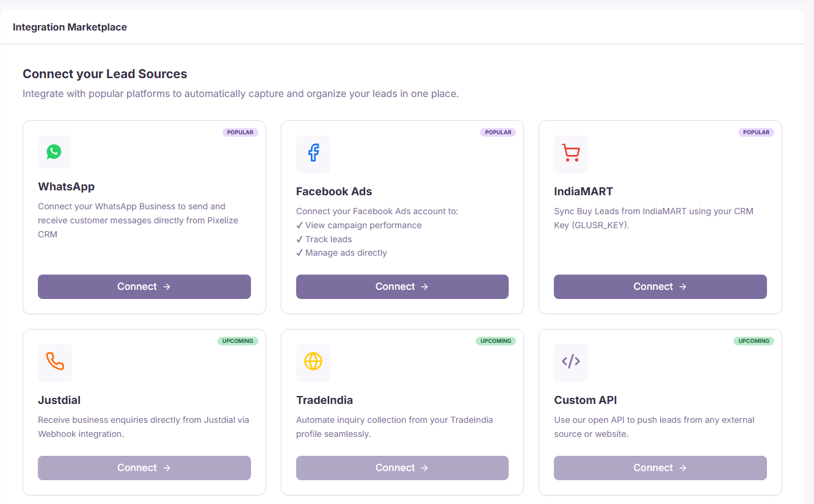Click the WhatsApp Business description text
814x504 pixels.
[x=138, y=220]
